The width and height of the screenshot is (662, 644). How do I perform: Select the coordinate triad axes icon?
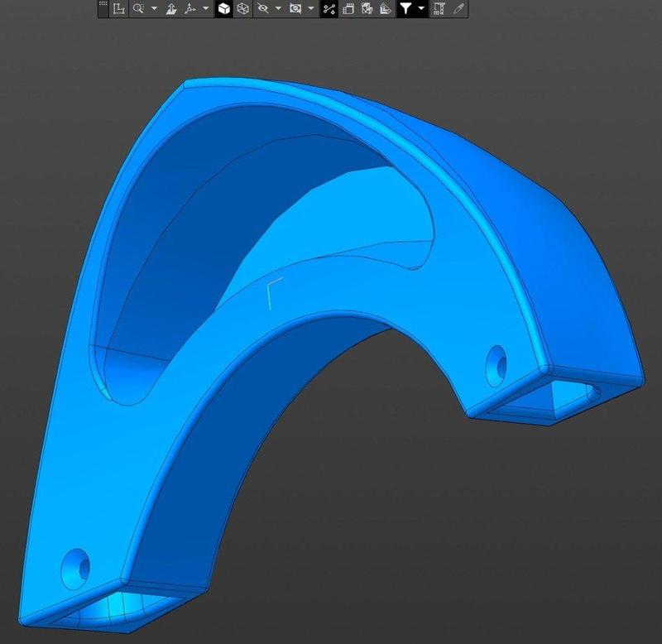coord(189,9)
